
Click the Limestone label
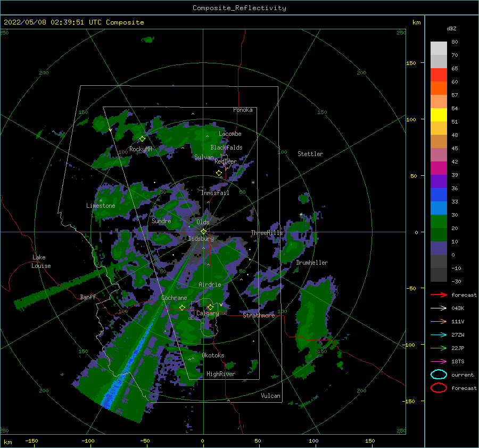tap(101, 206)
